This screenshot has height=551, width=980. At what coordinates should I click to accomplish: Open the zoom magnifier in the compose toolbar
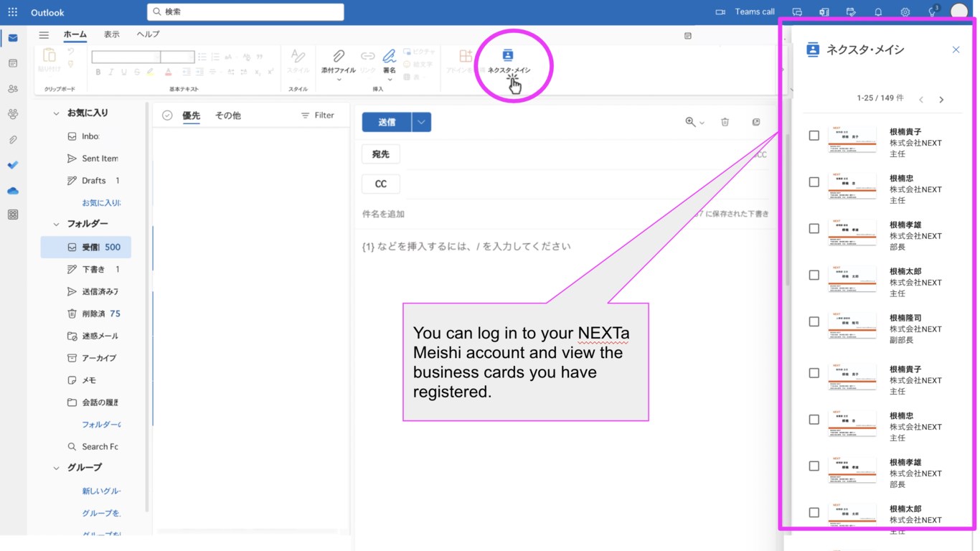click(690, 122)
